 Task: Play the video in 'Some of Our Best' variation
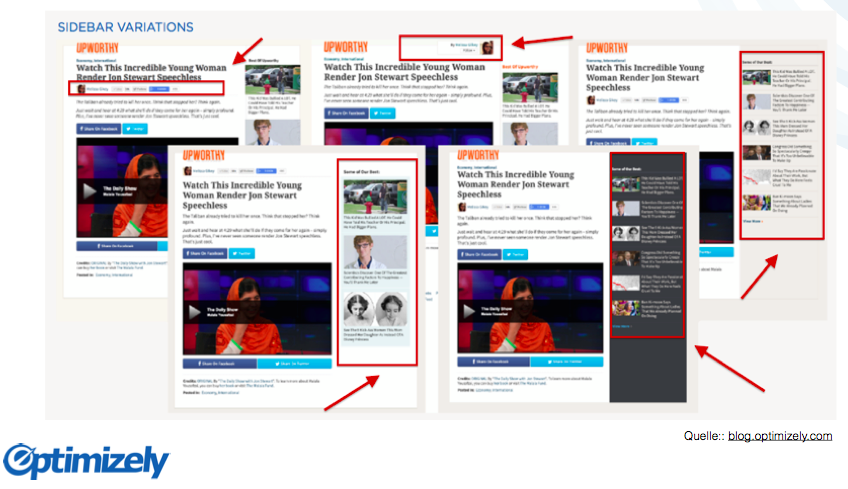pos(194,312)
